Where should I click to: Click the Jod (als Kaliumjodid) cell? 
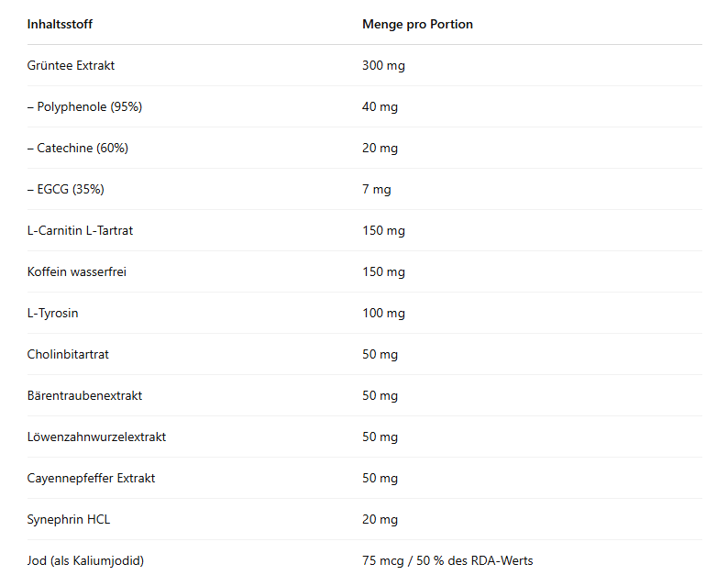(x=85, y=560)
